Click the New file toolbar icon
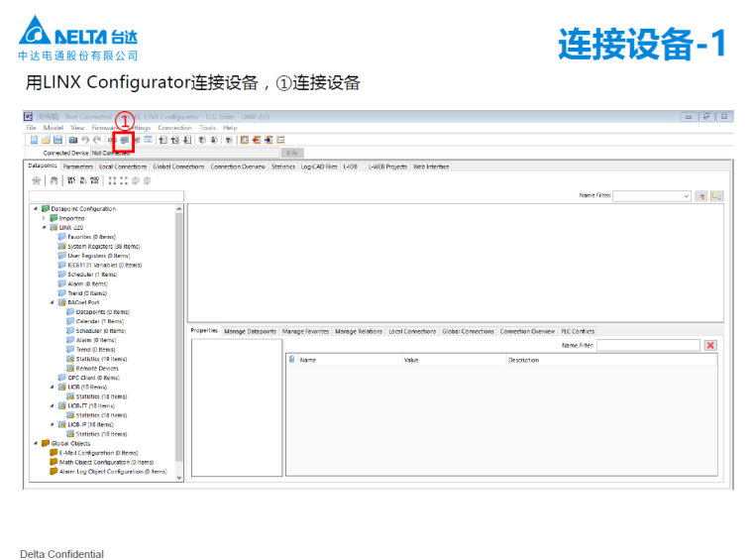 (33, 140)
